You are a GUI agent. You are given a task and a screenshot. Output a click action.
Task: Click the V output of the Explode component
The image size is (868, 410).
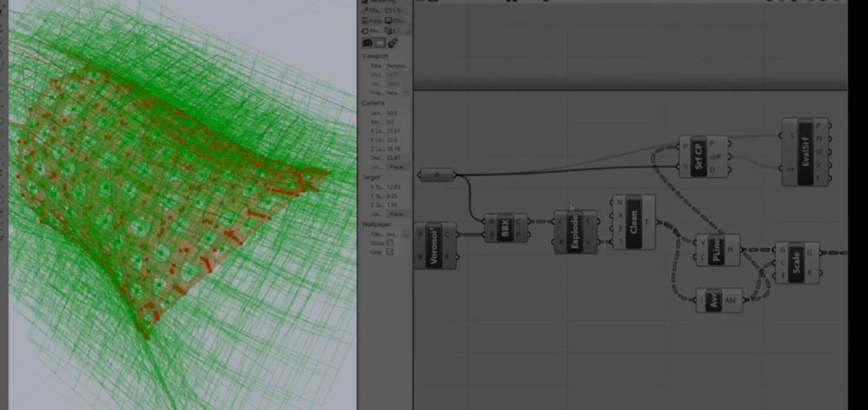[588, 242]
